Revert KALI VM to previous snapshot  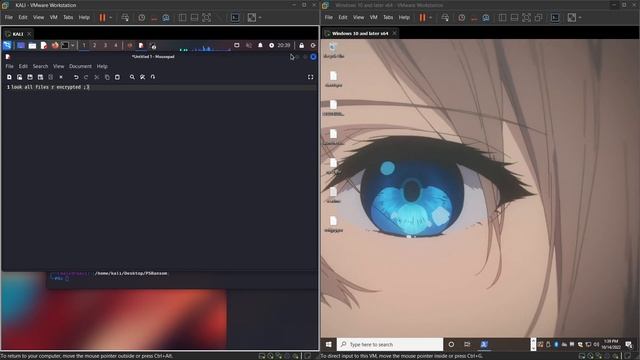(154, 18)
